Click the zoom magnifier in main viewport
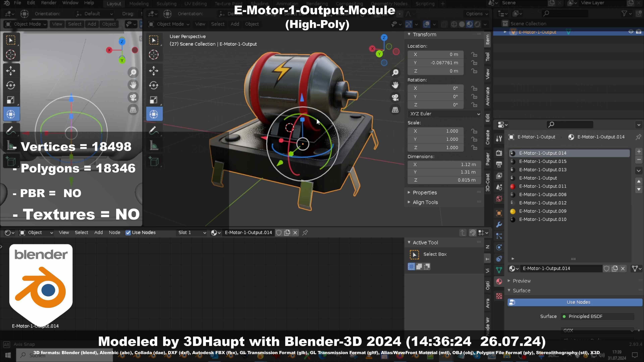 pos(395,73)
